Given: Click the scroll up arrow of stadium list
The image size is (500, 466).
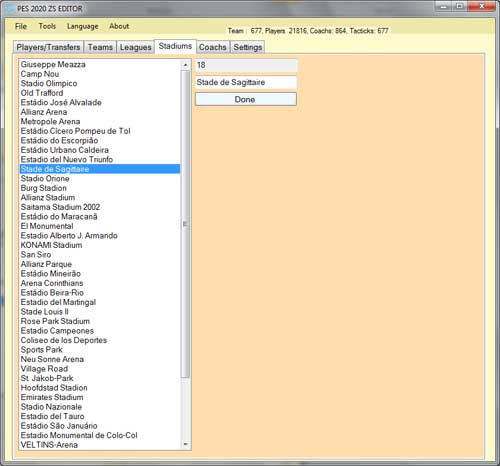Looking at the screenshot, I should click(186, 65).
